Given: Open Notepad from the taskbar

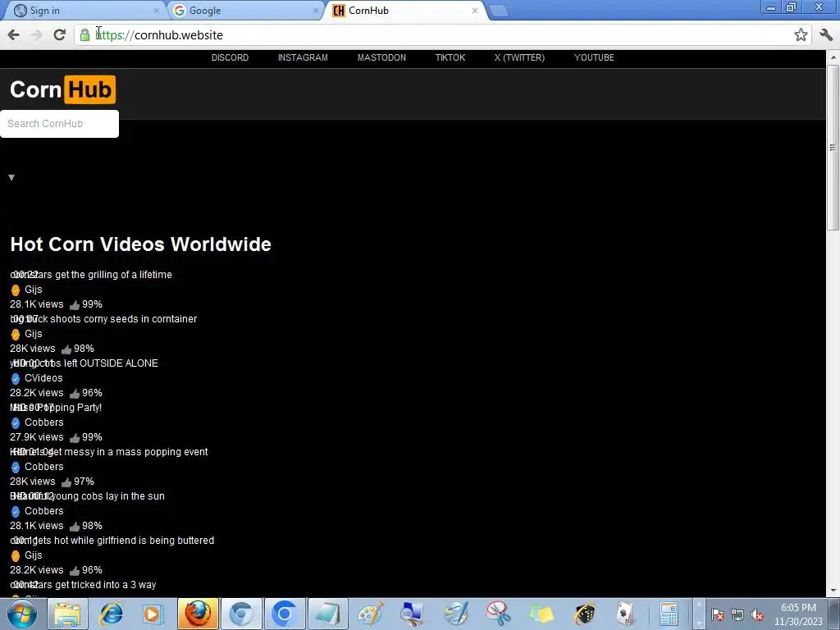Looking at the screenshot, I should pos(327,614).
